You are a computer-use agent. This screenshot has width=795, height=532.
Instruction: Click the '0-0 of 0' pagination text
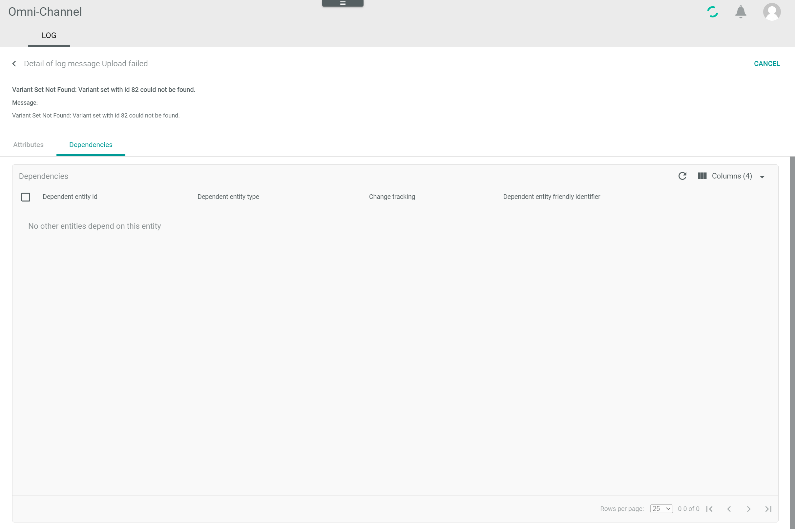(688, 509)
